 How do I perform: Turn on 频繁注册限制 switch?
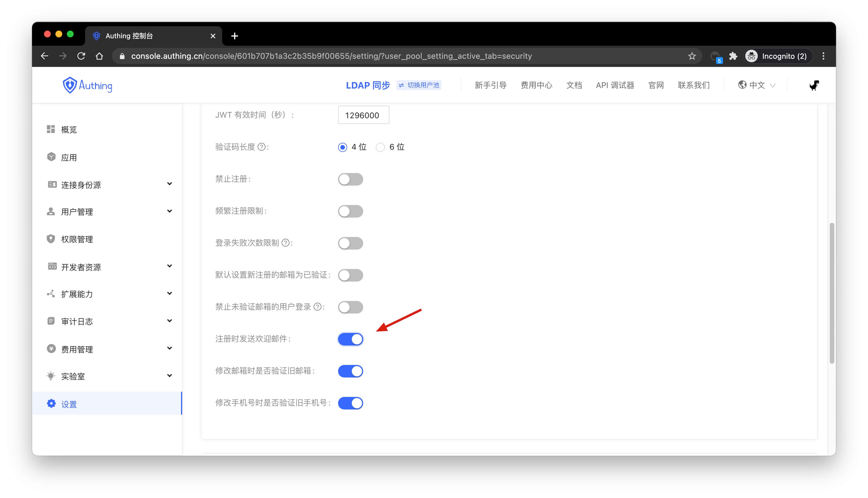[350, 211]
